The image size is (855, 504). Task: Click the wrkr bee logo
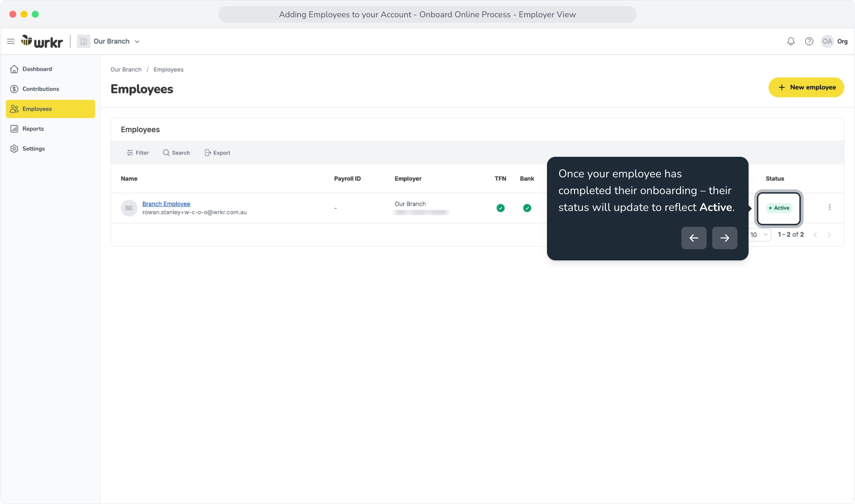click(42, 42)
